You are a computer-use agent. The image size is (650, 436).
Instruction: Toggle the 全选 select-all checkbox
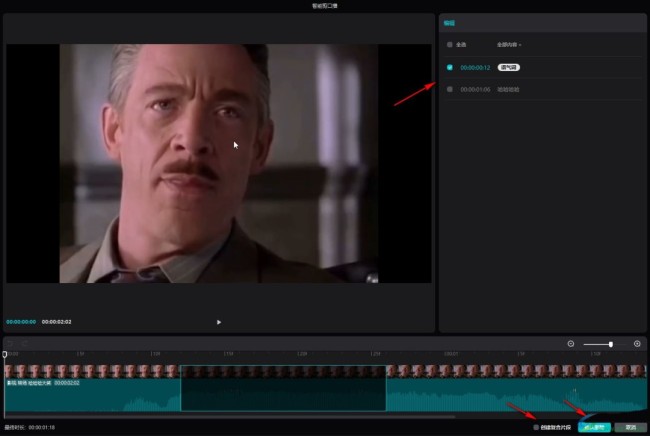click(450, 44)
